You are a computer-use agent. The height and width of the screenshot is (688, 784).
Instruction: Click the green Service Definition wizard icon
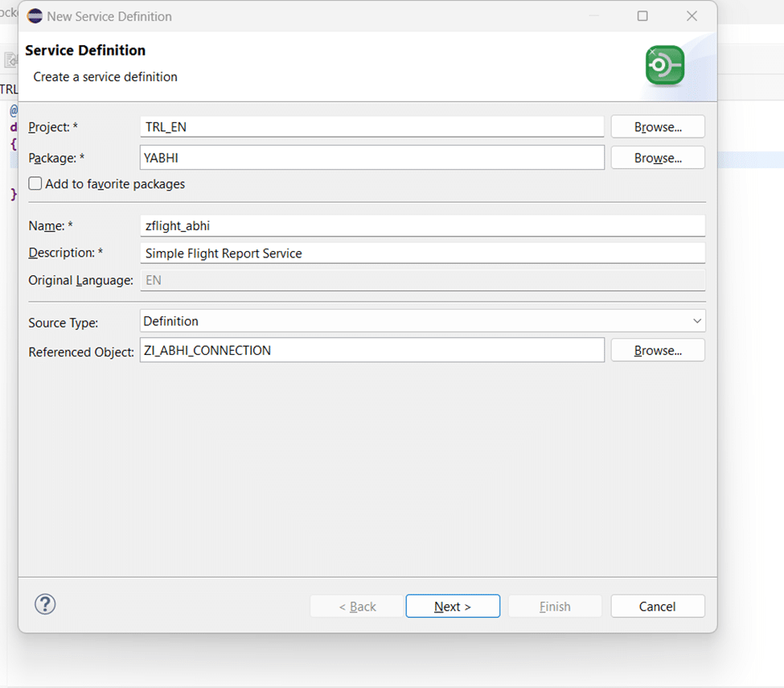tap(664, 65)
